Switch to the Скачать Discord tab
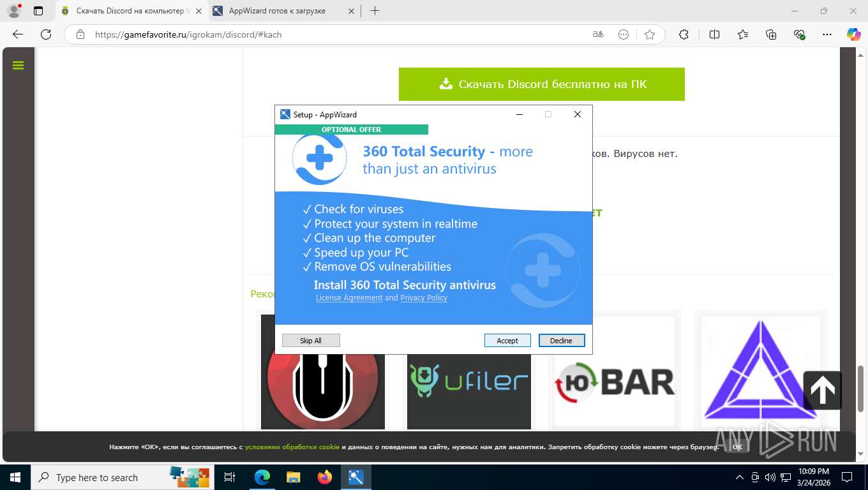The image size is (868, 490). tap(131, 11)
